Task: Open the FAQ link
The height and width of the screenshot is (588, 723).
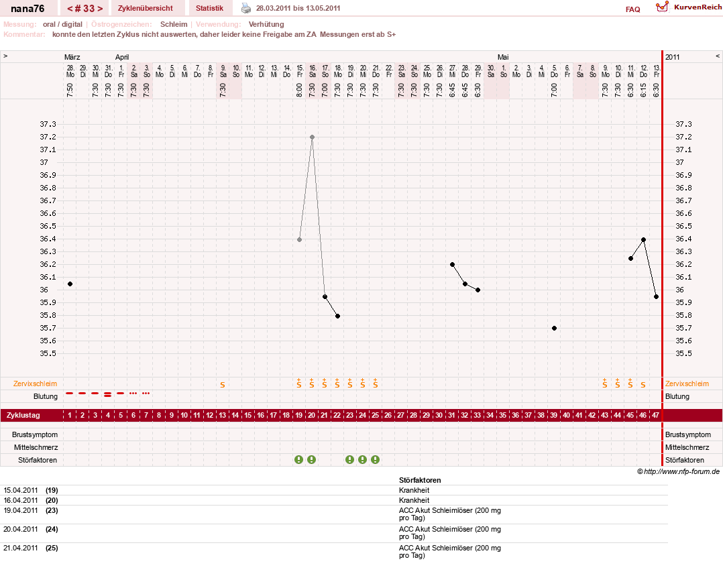Action: click(x=632, y=9)
